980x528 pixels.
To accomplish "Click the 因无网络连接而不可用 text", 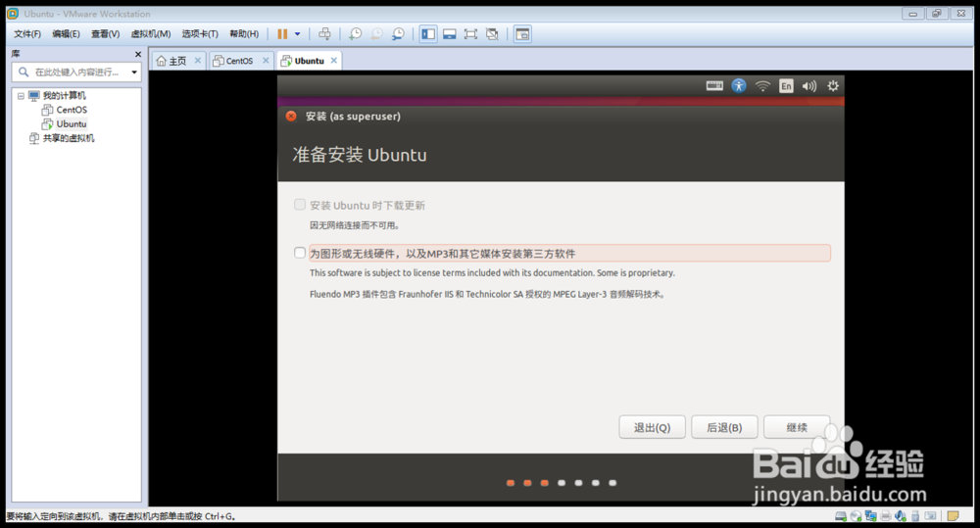I will tap(355, 225).
